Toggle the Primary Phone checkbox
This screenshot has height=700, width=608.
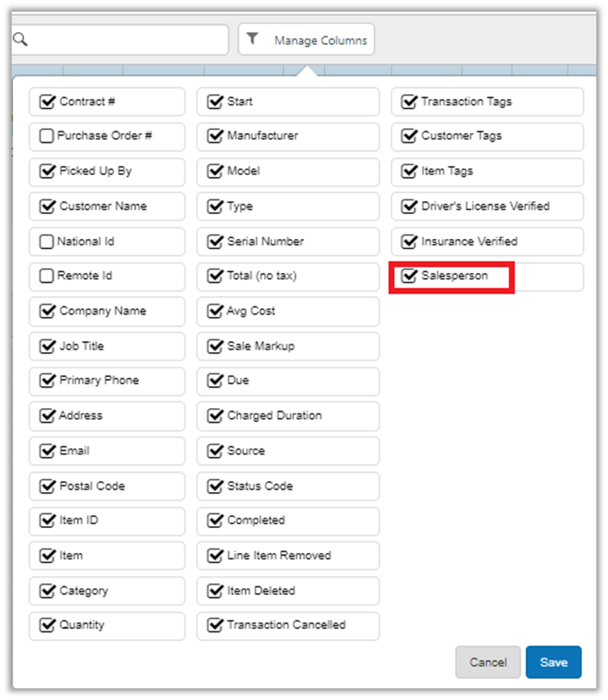[x=47, y=380]
